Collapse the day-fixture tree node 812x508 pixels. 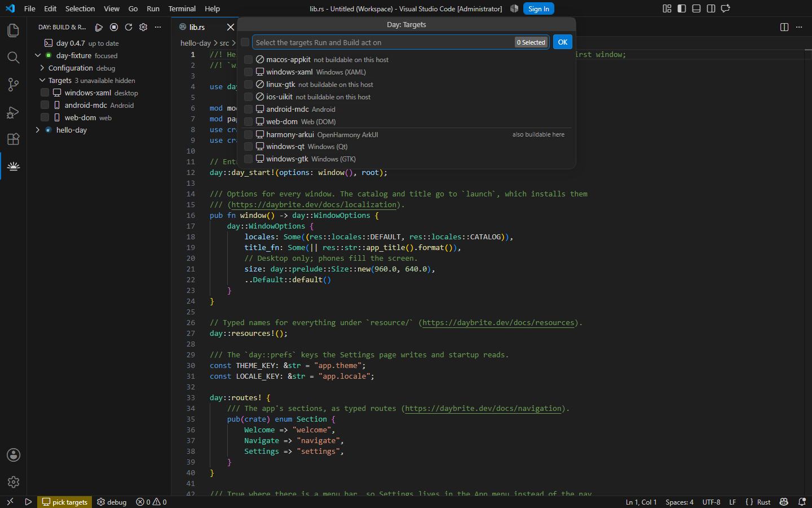point(38,55)
